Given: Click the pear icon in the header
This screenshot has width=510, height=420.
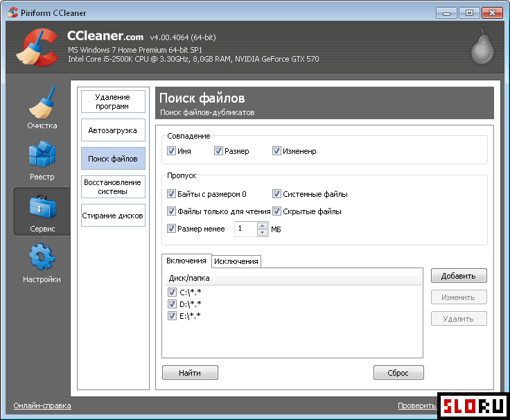Looking at the screenshot, I should pos(482,47).
